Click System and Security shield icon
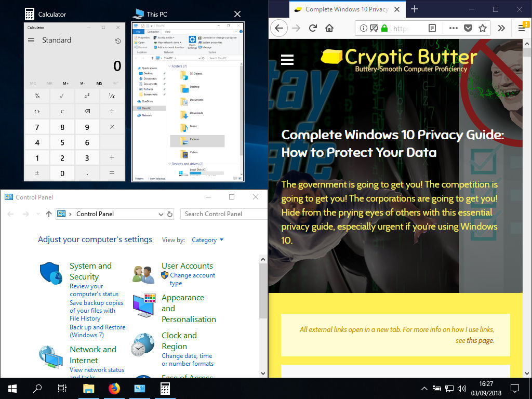The height and width of the screenshot is (399, 532). coord(51,273)
